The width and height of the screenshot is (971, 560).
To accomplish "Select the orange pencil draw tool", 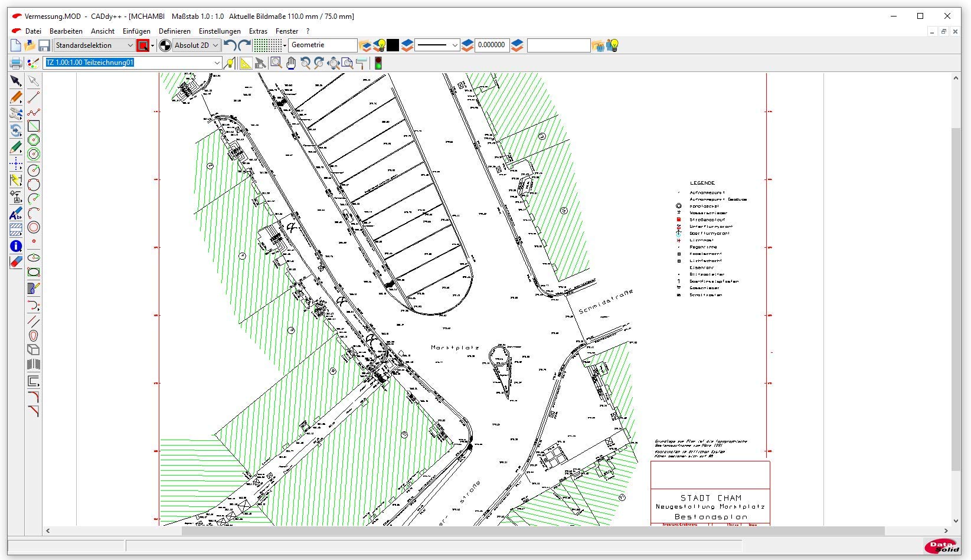I will (16, 97).
